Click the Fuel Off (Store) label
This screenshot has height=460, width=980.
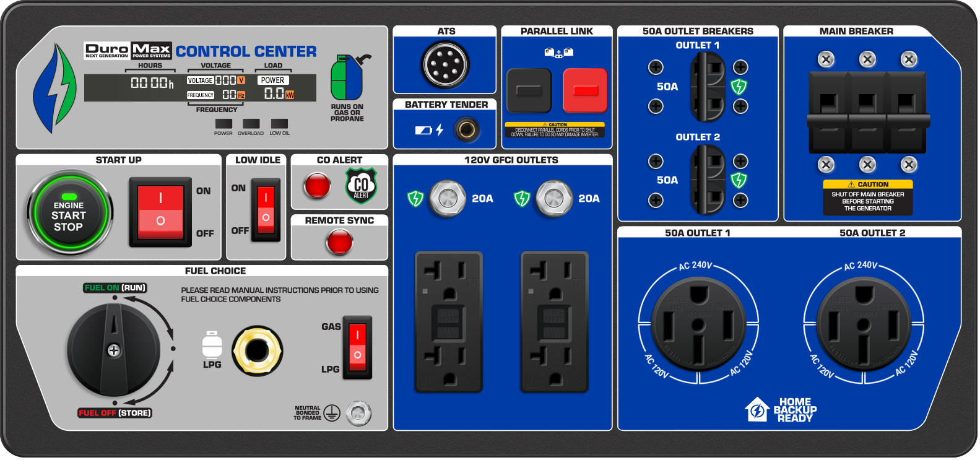click(115, 413)
